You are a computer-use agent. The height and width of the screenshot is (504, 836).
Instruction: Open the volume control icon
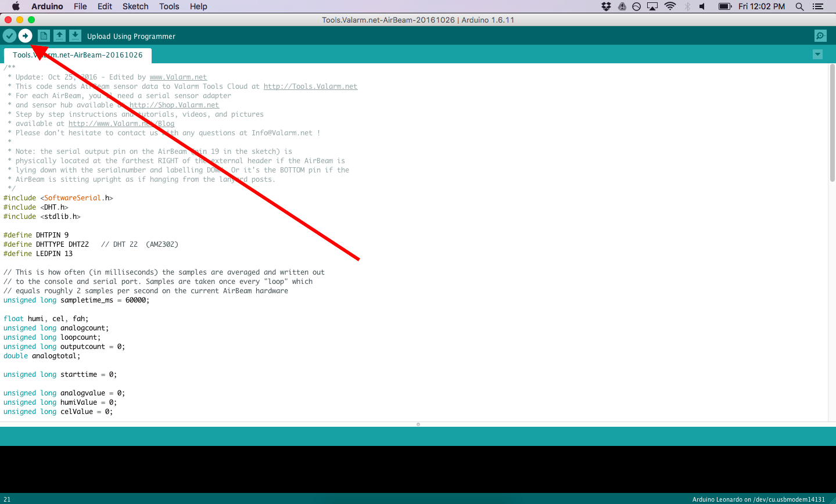coord(702,6)
